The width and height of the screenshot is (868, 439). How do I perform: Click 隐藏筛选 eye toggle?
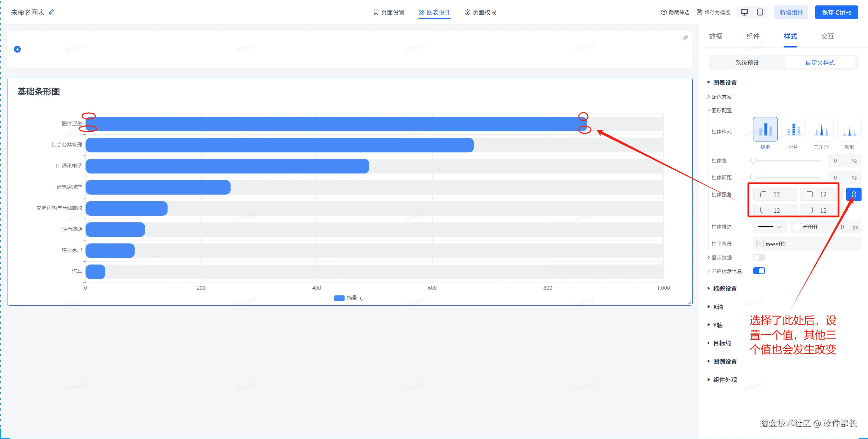click(x=675, y=12)
